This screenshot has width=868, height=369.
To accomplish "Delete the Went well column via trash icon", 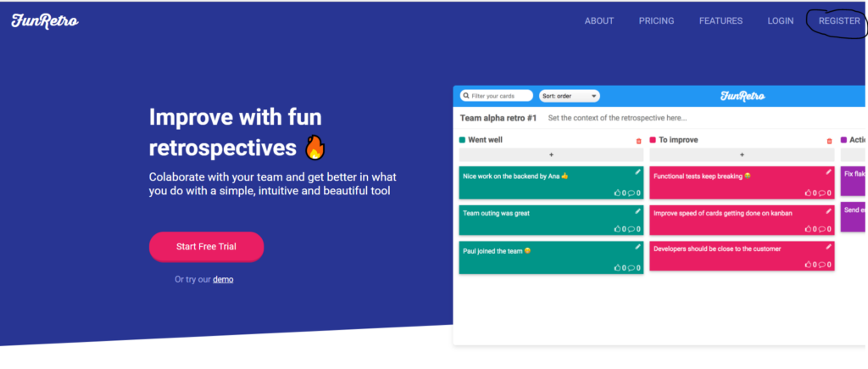I will point(639,141).
